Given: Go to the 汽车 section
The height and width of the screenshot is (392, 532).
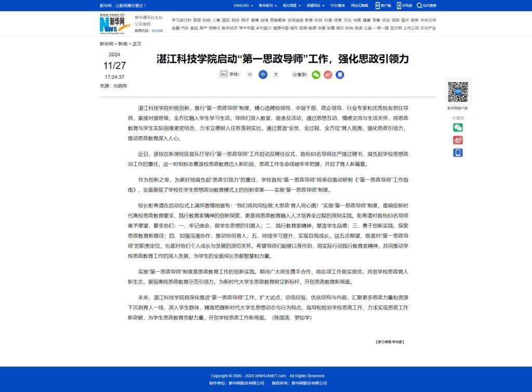Looking at the screenshot, I should (x=185, y=28).
